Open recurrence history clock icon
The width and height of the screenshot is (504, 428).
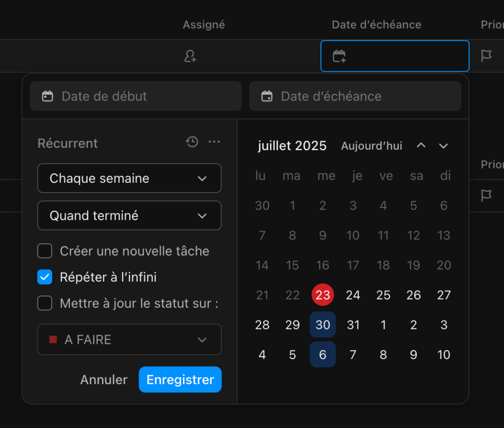pos(192,142)
